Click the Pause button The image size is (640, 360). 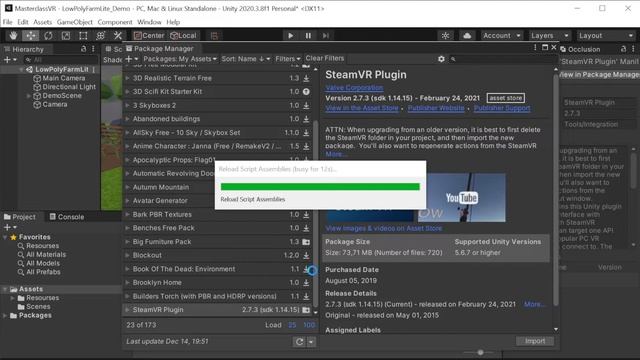[308, 36]
